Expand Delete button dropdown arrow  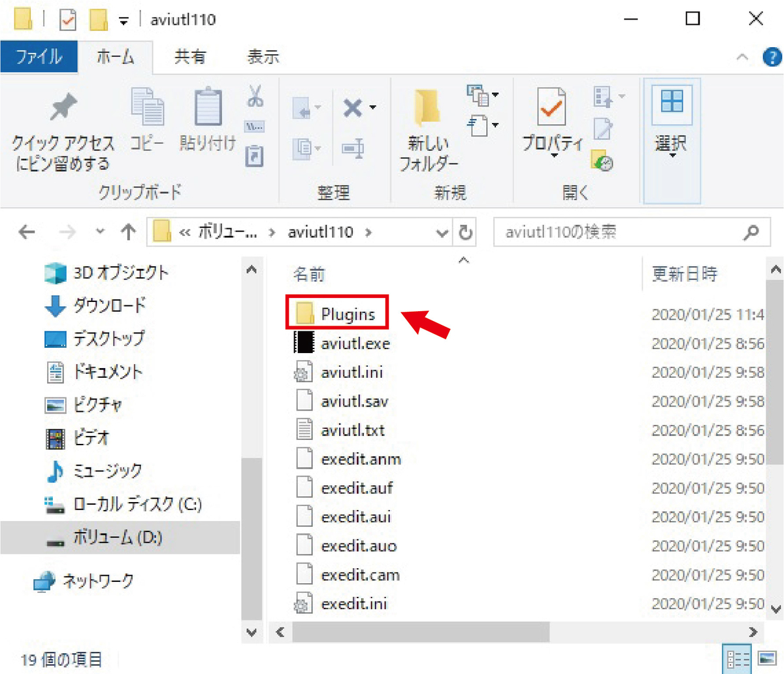click(x=372, y=107)
